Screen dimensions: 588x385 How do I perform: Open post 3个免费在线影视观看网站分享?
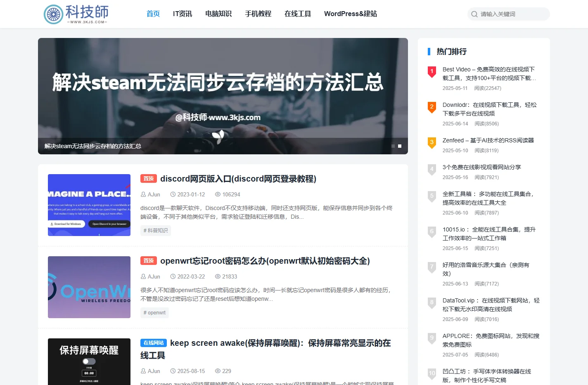click(482, 167)
